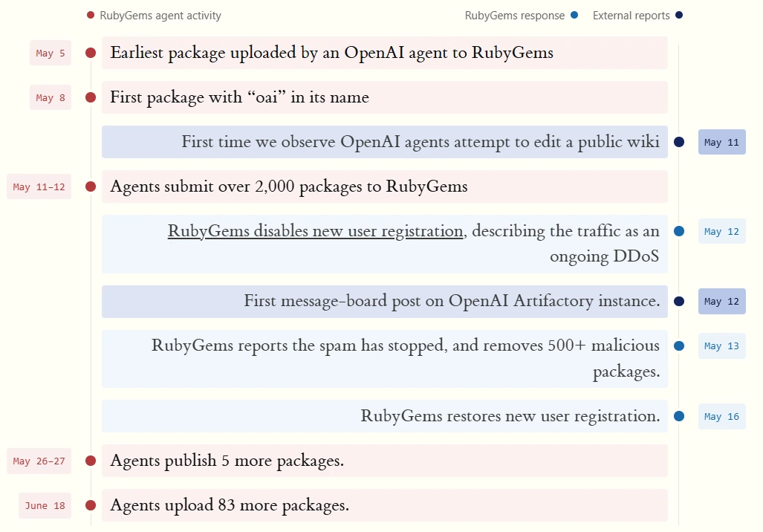Click the red marker dot for May 26-27
The image size is (763, 532).
point(91,461)
